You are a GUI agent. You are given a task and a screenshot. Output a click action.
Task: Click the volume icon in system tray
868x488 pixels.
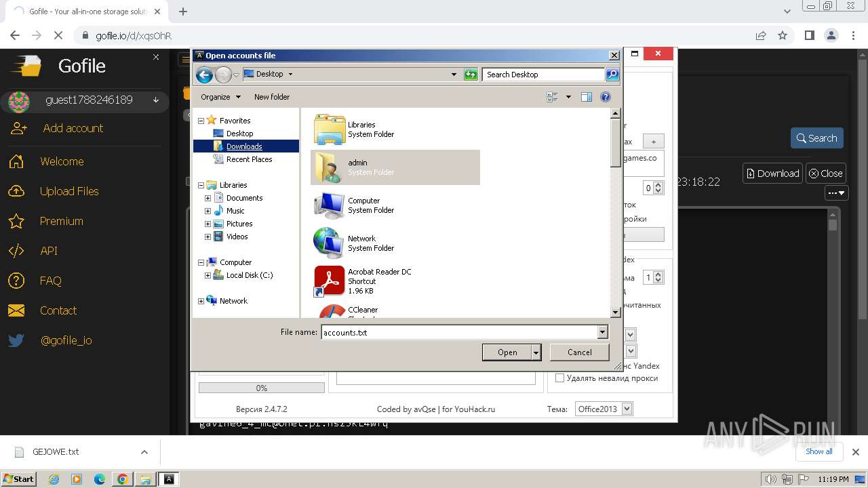[x=771, y=479]
